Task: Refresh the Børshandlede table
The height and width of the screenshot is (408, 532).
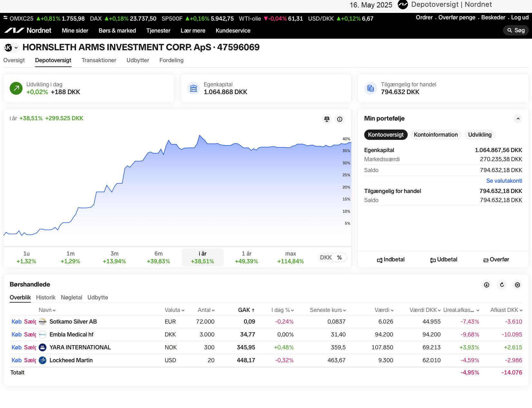Action: [x=502, y=285]
